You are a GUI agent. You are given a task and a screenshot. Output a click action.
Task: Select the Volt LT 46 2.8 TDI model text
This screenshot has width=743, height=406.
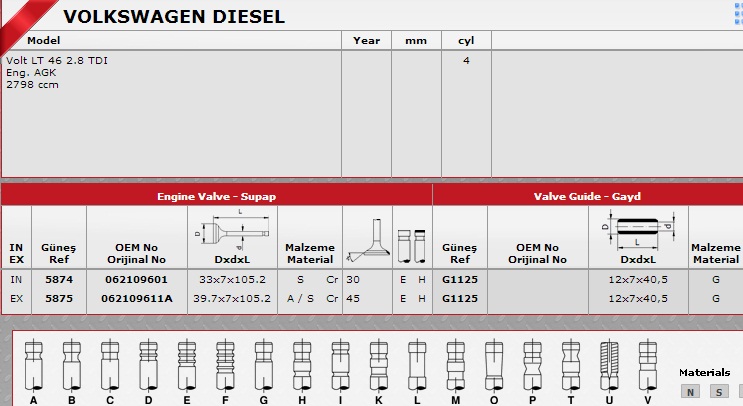point(57,61)
